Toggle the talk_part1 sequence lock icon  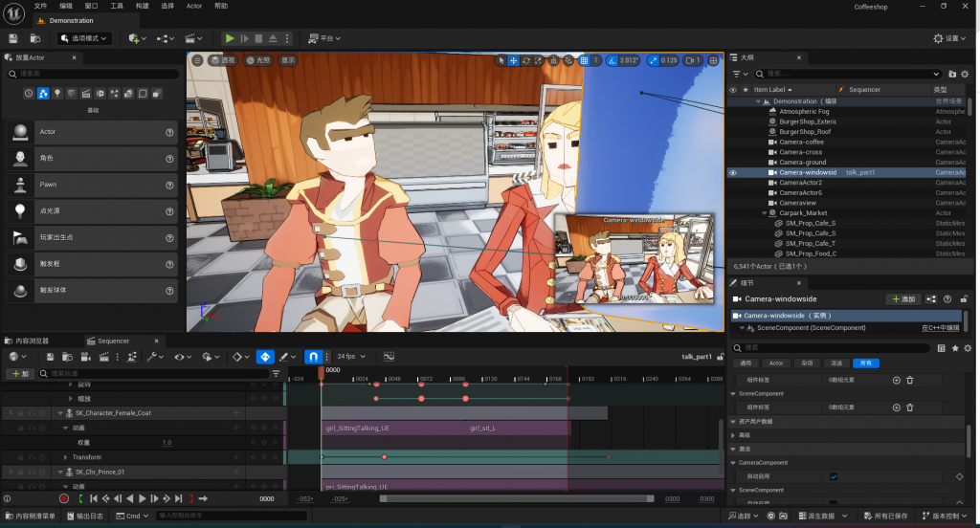coord(720,357)
